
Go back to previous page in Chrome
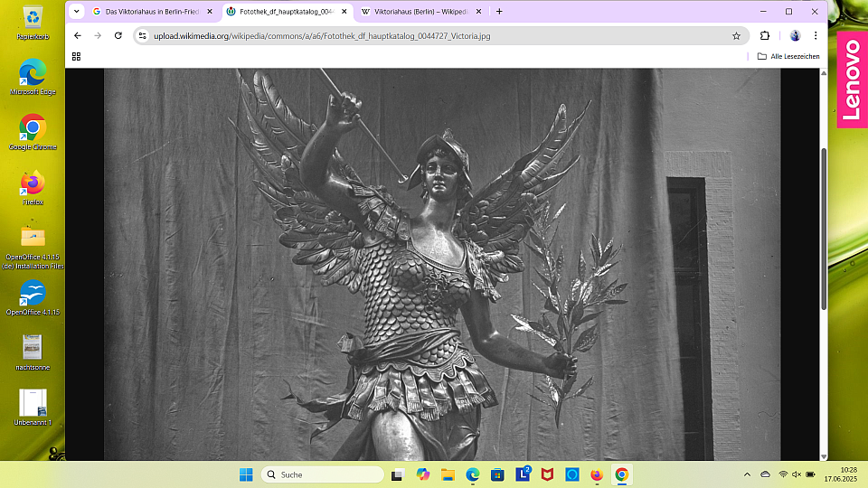click(78, 35)
